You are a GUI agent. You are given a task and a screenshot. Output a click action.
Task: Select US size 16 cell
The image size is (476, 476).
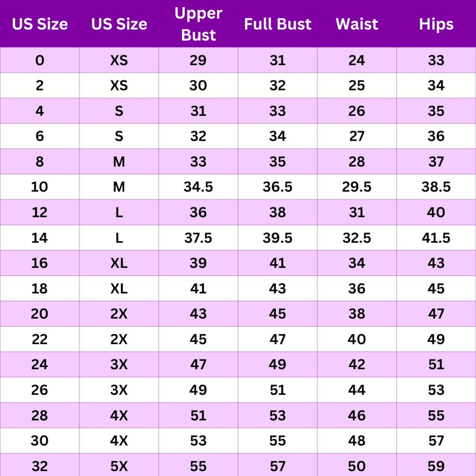[x=40, y=263]
